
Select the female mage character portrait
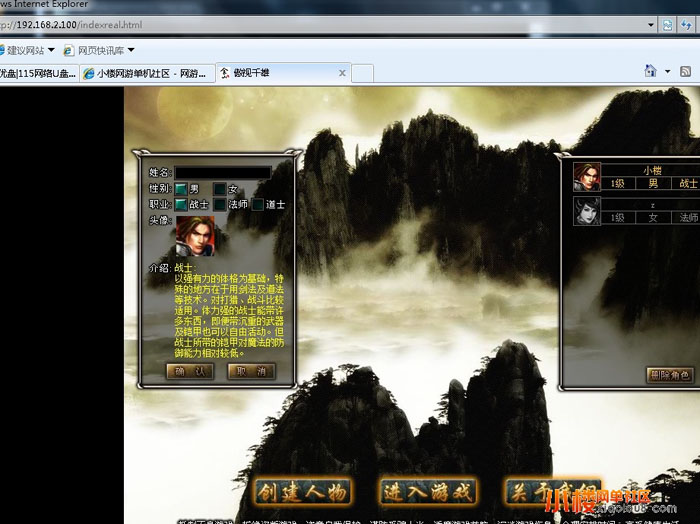pos(585,210)
